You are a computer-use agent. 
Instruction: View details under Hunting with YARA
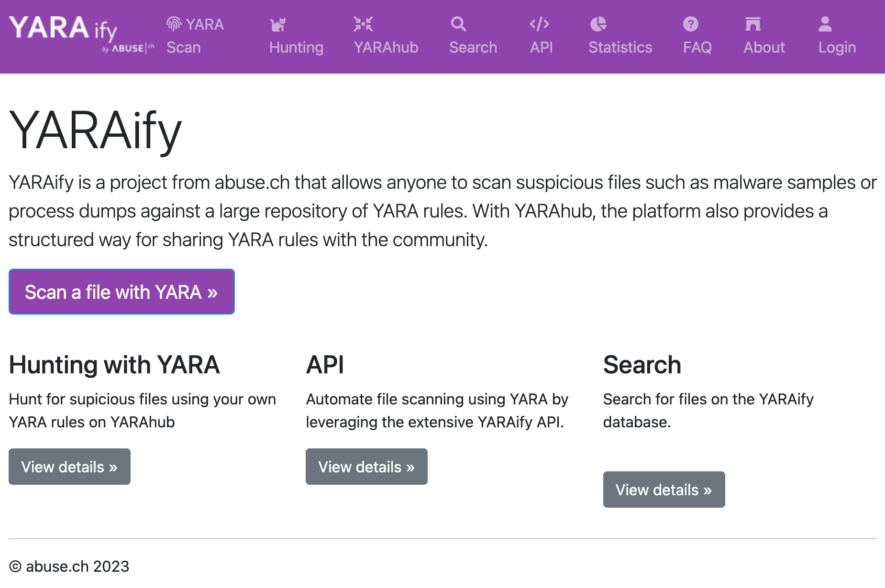tap(69, 467)
